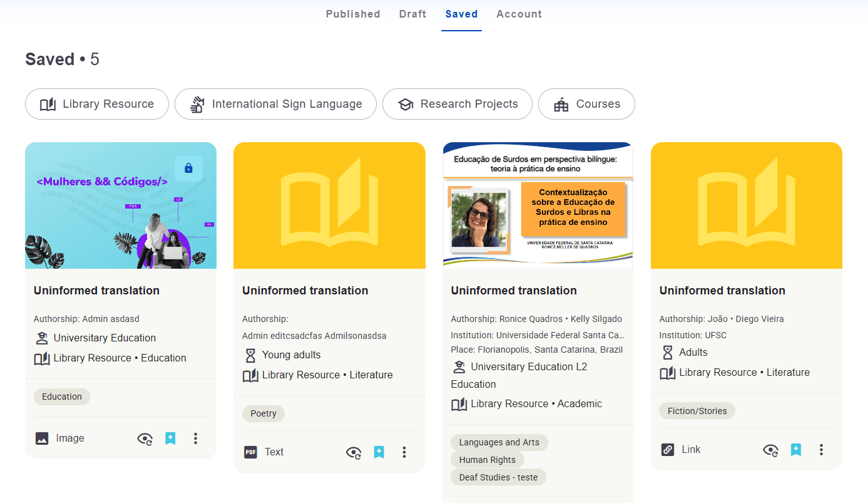Viewport: 868px width, 503px height.
Task: Switch to the Draft tab
Action: [413, 14]
